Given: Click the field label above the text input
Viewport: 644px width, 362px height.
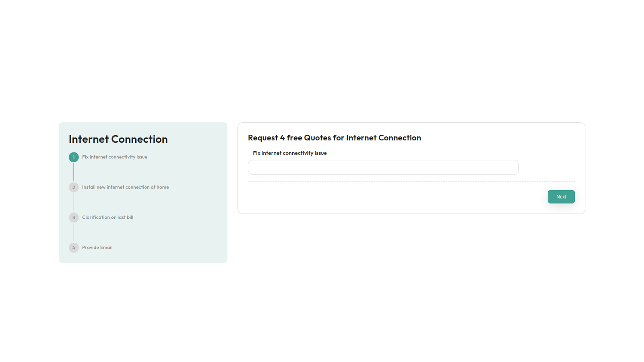Looking at the screenshot, I should click(289, 153).
